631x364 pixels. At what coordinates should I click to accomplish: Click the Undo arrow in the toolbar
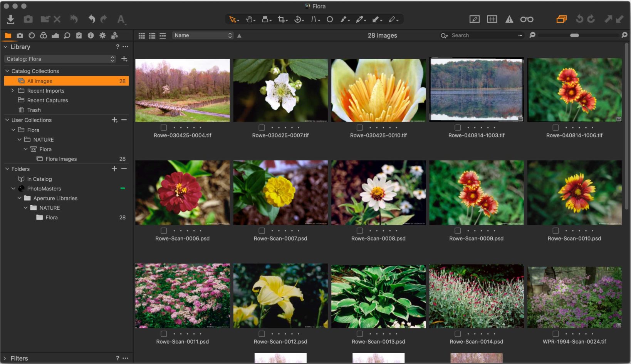(x=92, y=19)
